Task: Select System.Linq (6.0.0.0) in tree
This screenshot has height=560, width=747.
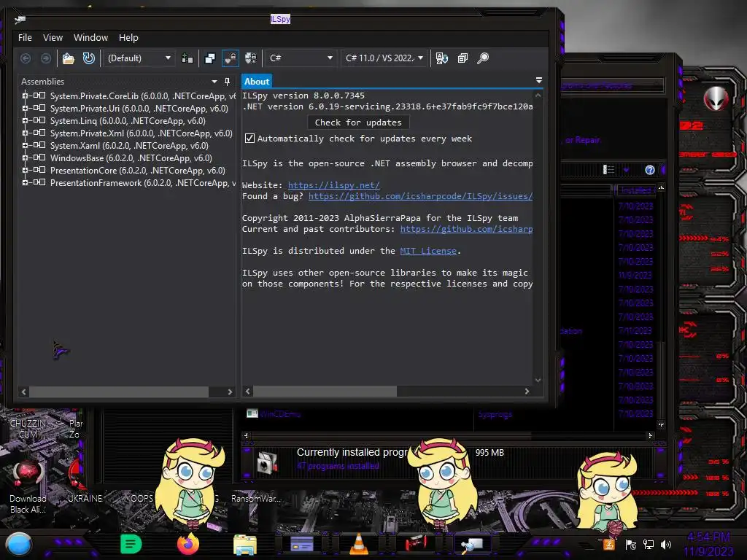Action: [x=128, y=121]
